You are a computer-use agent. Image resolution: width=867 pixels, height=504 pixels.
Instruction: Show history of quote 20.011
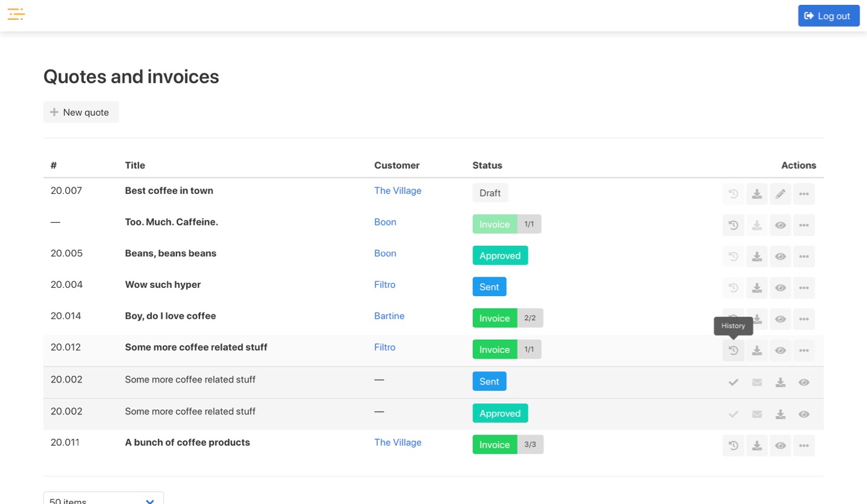tap(733, 445)
